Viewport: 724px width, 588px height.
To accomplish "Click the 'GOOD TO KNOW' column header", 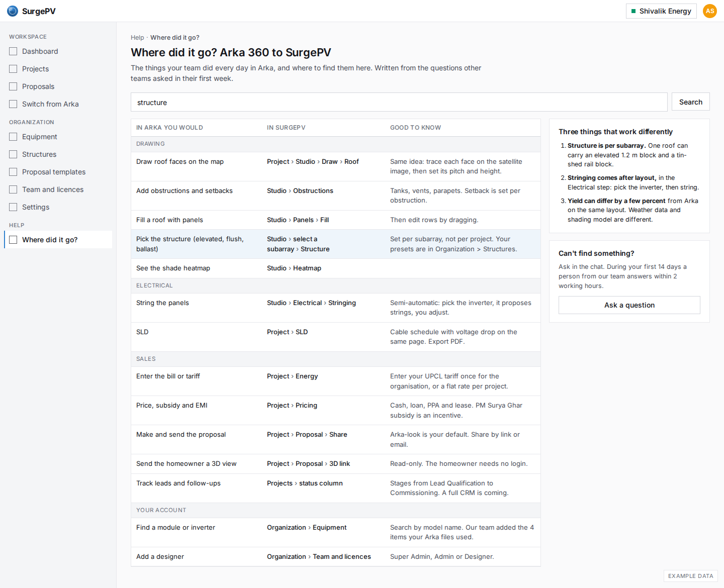I will point(415,128).
